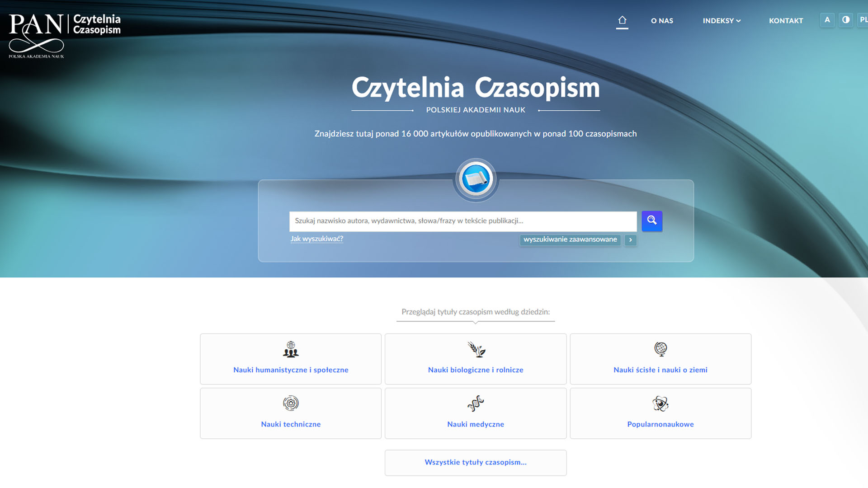Viewport: 868px width, 488px height.
Task: Click the globe icon for earth sciences
Action: [x=660, y=349]
